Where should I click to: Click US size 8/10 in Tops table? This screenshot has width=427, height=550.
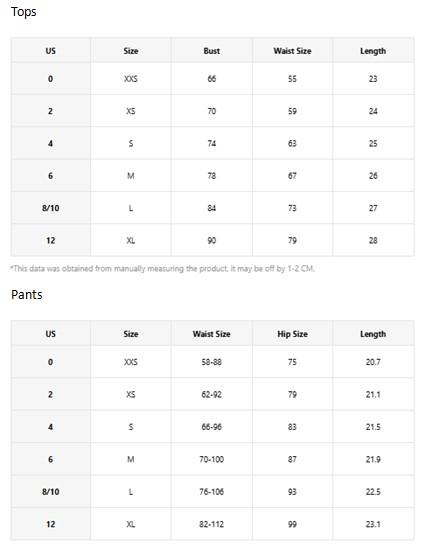pos(51,208)
